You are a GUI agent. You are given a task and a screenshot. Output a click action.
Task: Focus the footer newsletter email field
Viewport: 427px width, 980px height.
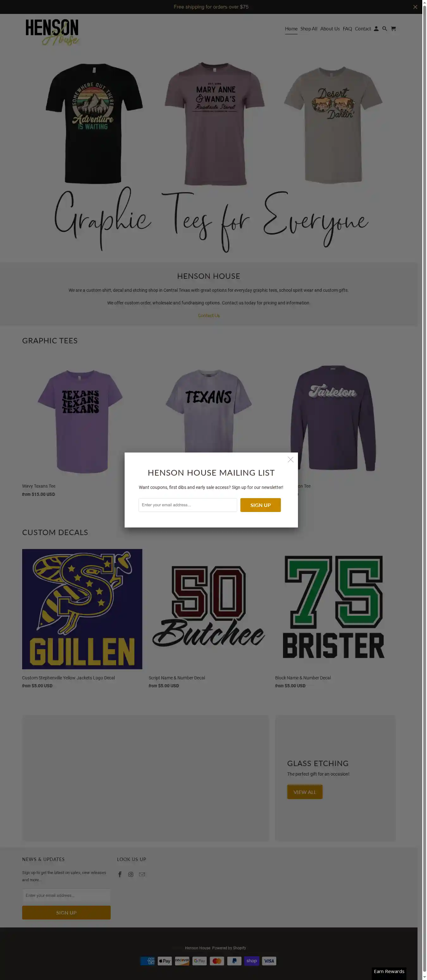[x=66, y=895]
